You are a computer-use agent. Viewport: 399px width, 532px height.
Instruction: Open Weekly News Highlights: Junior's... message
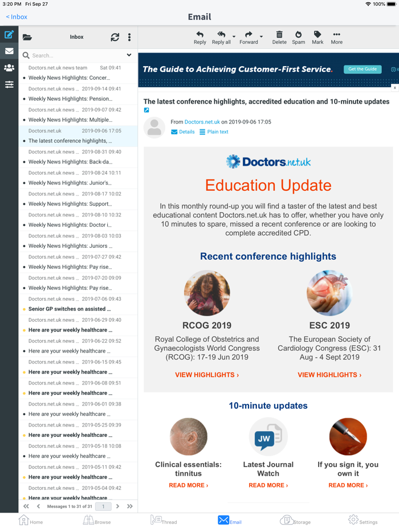(78, 178)
